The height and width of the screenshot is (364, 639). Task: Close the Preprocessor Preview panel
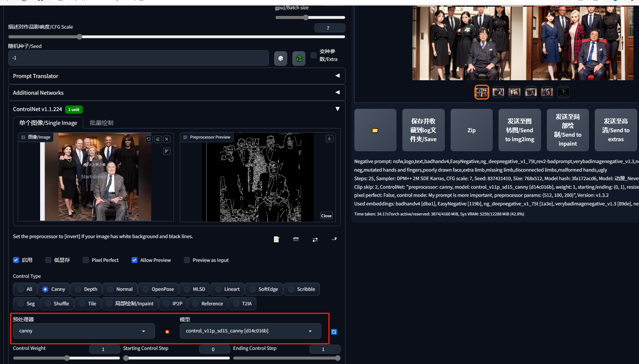[326, 216]
